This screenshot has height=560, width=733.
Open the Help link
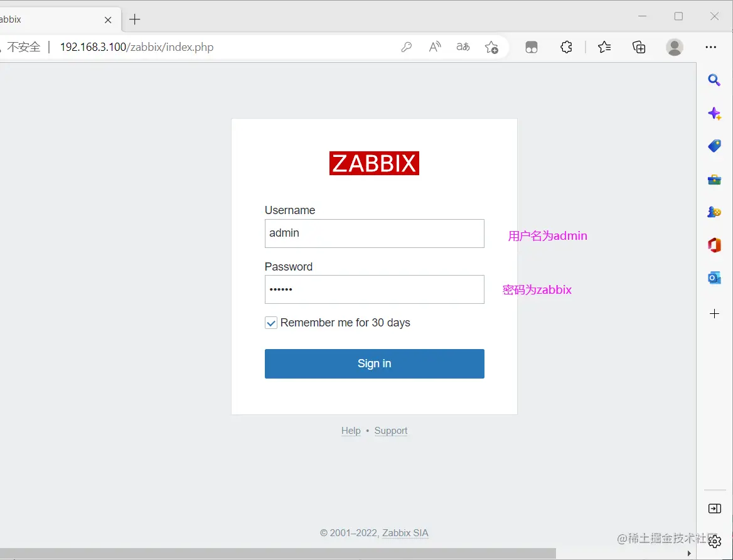point(351,431)
